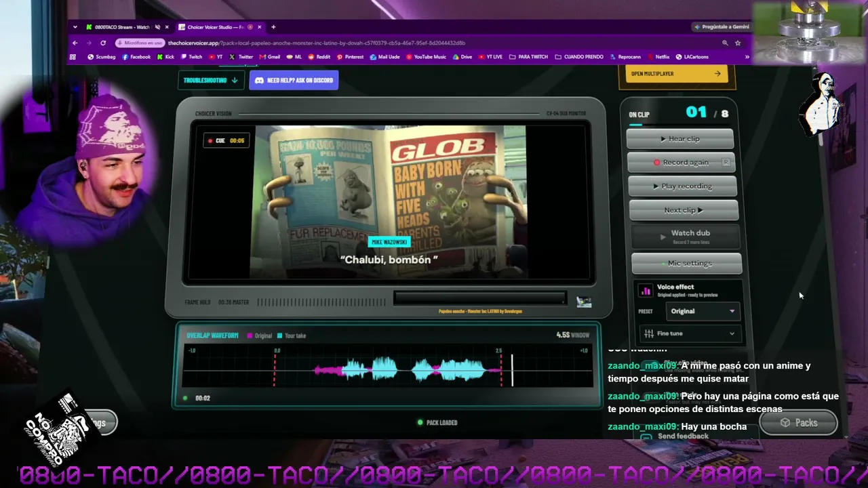Screen dimensions: 868x488
Task: Click the white playhead in the waveform
Action: (512, 370)
